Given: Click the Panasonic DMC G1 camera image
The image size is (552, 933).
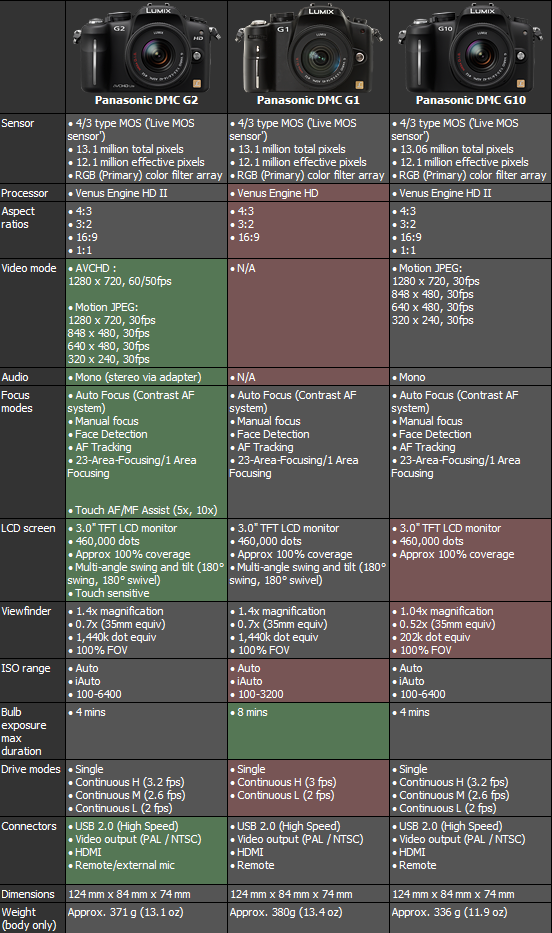Looking at the screenshot, I should pos(308,47).
